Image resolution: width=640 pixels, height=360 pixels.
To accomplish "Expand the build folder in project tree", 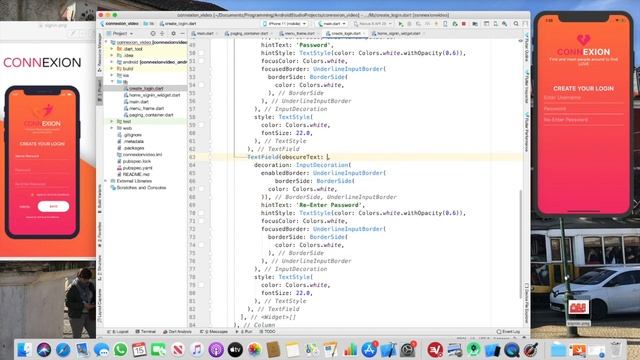I will point(112,69).
